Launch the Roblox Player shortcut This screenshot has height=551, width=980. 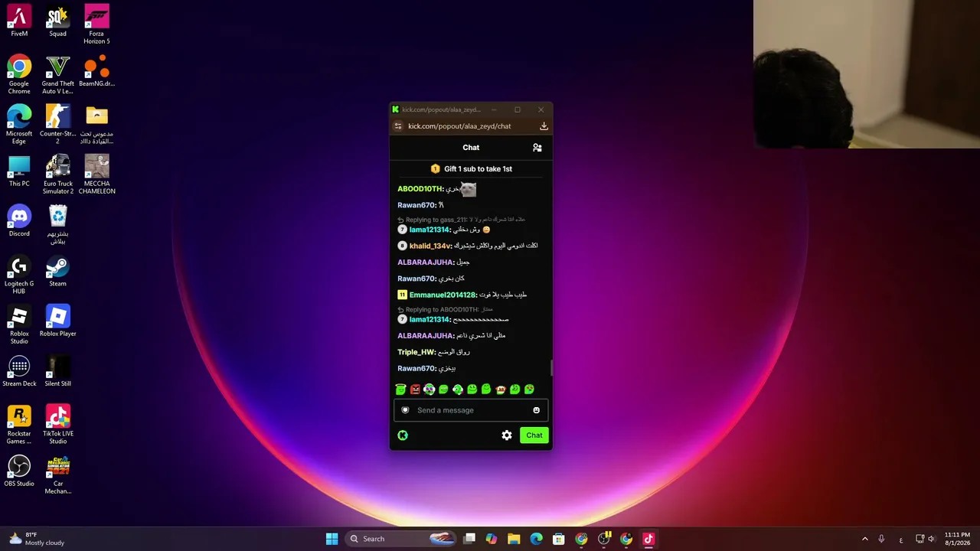point(57,321)
